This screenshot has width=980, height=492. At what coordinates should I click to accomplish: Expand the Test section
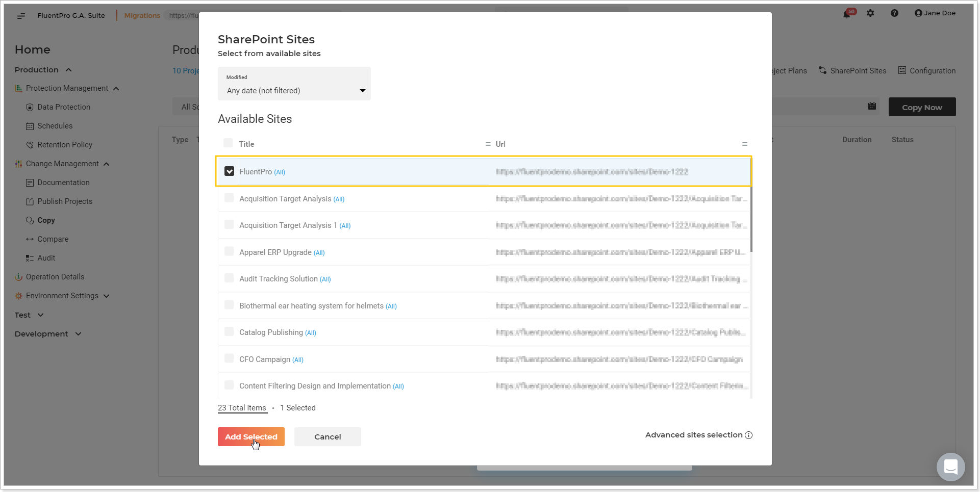(x=40, y=315)
